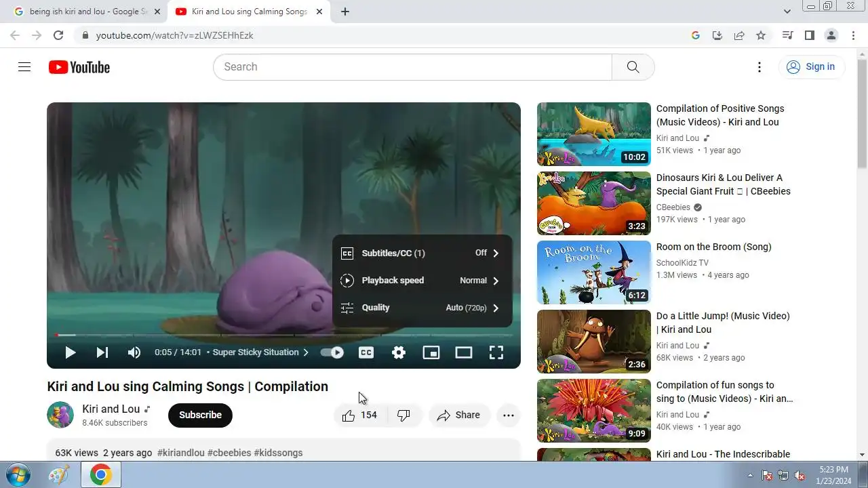The height and width of the screenshot is (488, 868).
Task: Dislike the video
Action: pyautogui.click(x=404, y=415)
